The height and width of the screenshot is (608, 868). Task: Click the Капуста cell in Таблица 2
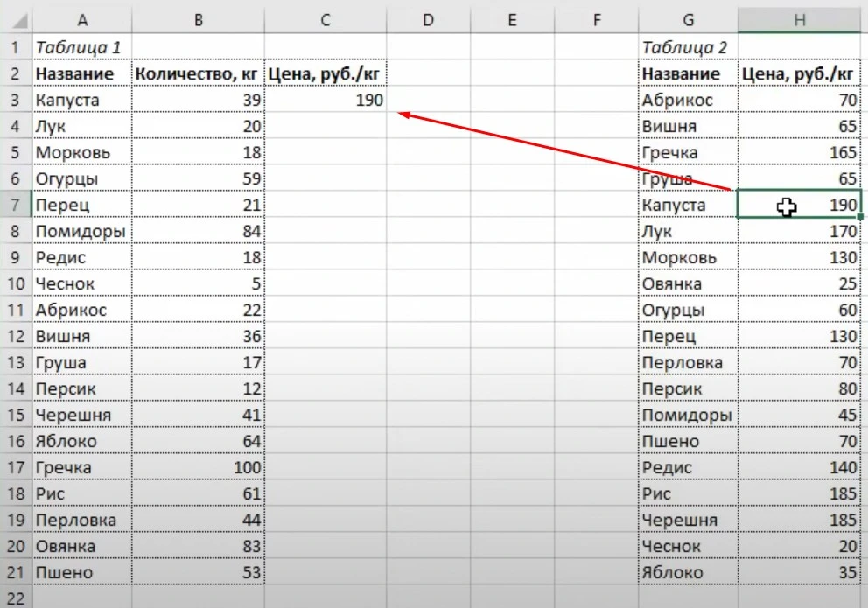pos(688,205)
